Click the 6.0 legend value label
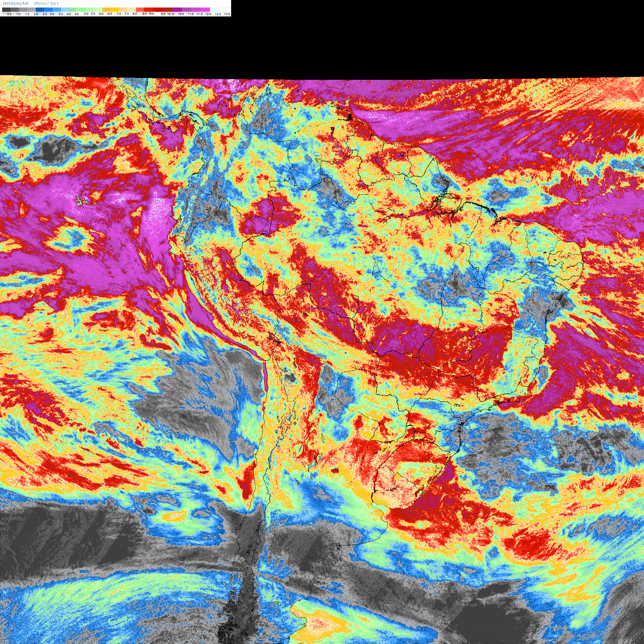Image resolution: width=644 pixels, height=644 pixels. click(x=101, y=14)
